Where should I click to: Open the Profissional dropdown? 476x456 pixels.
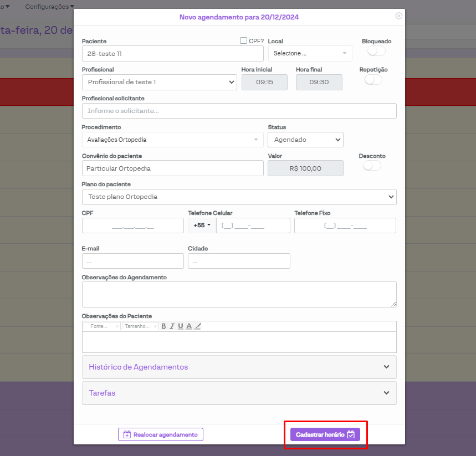click(160, 82)
